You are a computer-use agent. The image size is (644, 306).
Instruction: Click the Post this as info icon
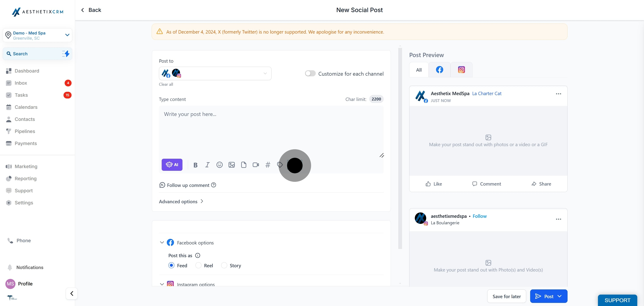tap(197, 255)
